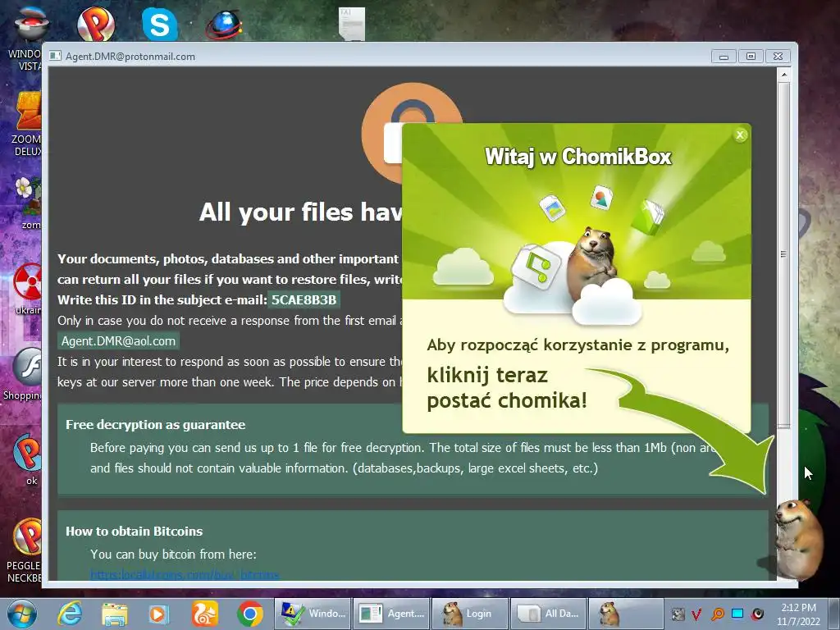Click 'How to obtain Bitcoins' heading
Screen dimensions: 840x630
point(134,532)
